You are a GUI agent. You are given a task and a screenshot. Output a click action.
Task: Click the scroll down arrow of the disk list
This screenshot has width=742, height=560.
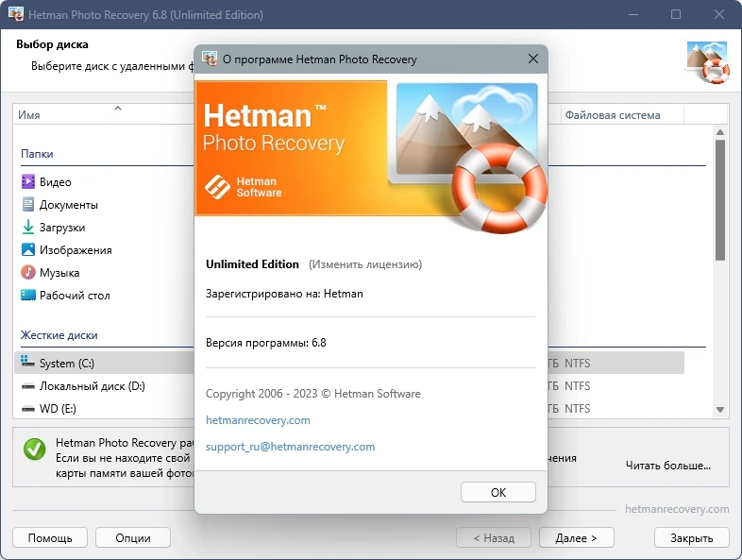[720, 410]
